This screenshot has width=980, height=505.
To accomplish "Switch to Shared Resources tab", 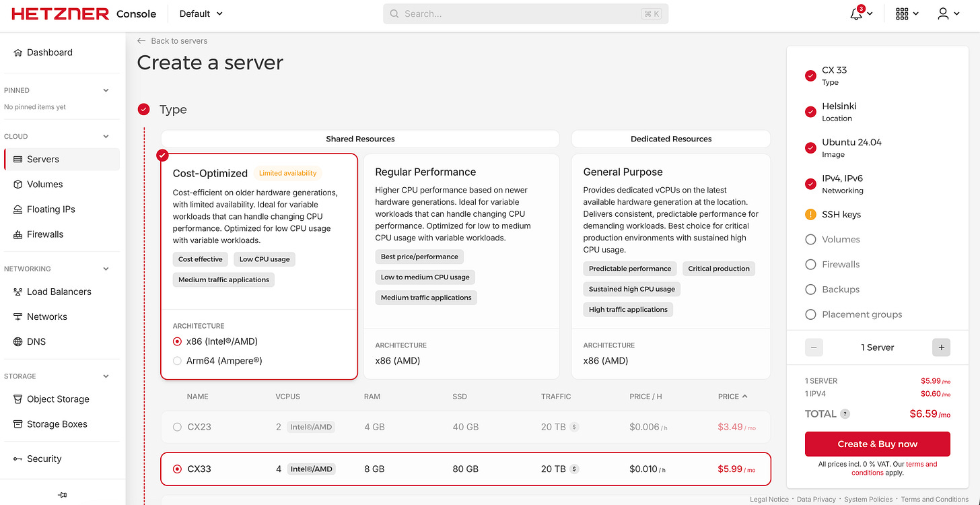I will (x=360, y=139).
